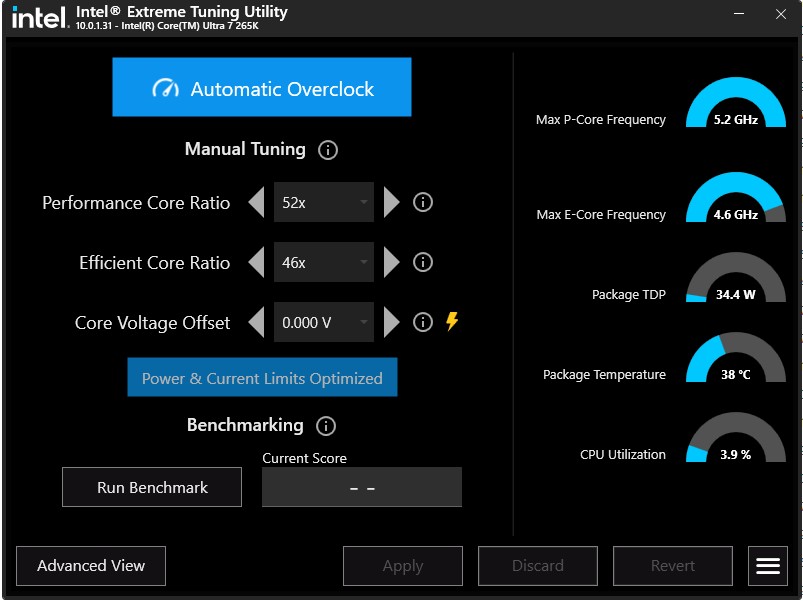
Task: Decrease Performance Core Ratio with left arrow
Action: tap(257, 202)
